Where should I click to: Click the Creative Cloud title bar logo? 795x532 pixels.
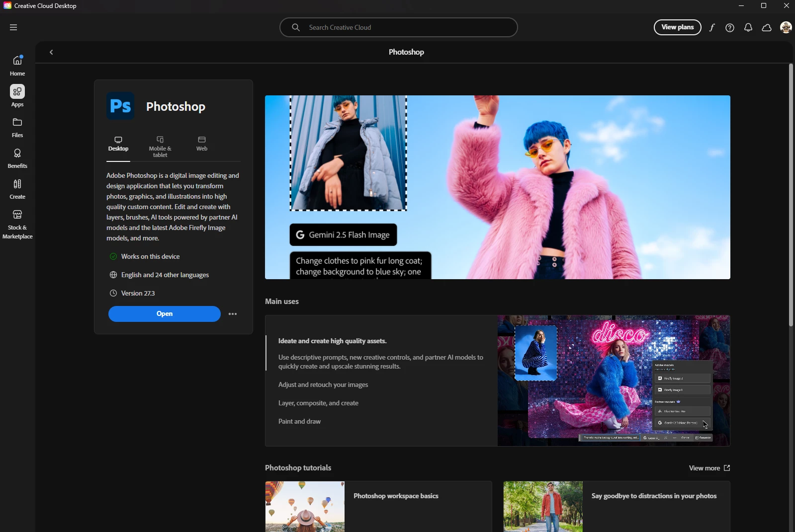[x=7, y=6]
